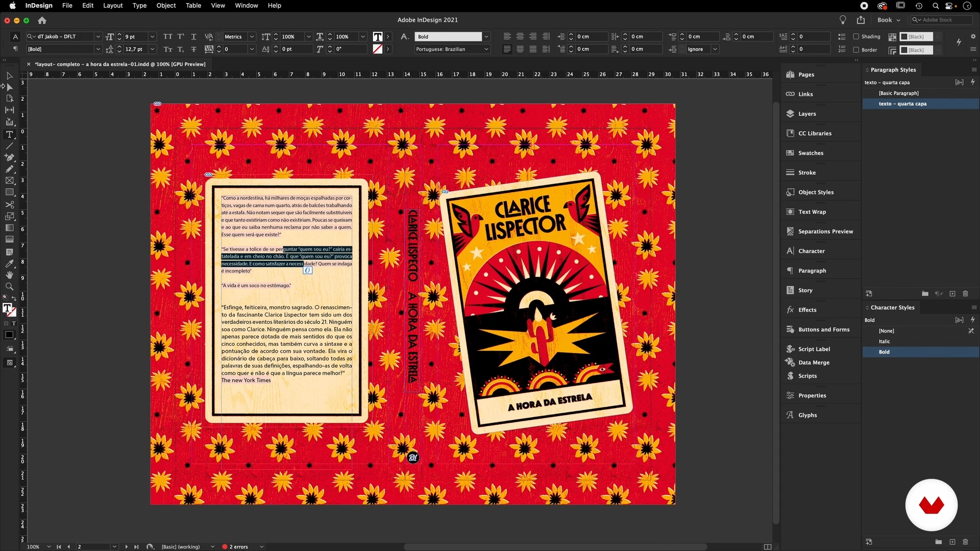Viewport: 980px width, 551px height.
Task: Open the File menu
Action: tap(67, 6)
